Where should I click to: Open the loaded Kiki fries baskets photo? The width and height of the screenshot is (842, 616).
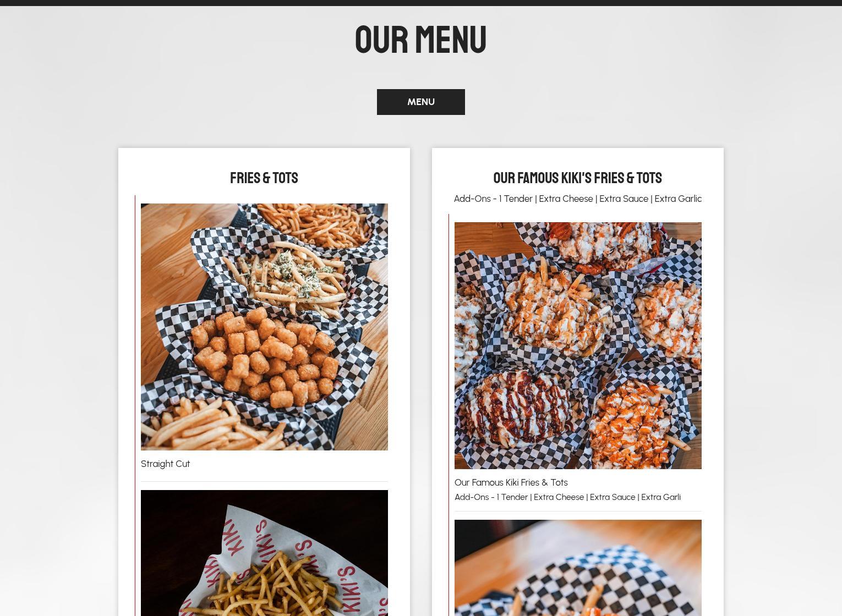pyautogui.click(x=578, y=345)
